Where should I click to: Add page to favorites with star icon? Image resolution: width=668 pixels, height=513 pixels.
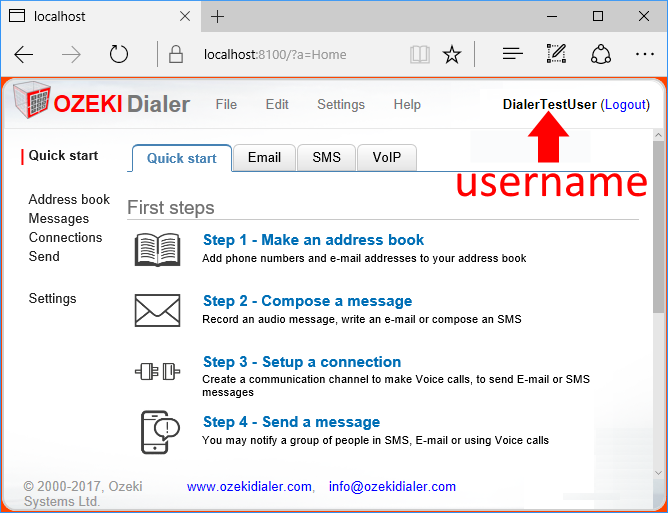coord(452,54)
